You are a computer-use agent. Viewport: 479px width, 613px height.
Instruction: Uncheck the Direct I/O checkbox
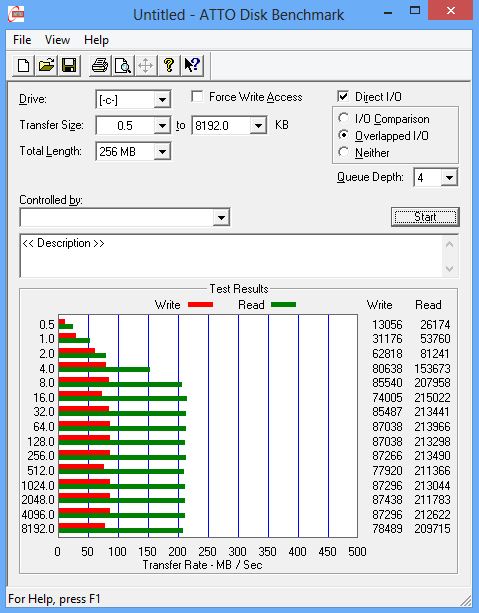[343, 96]
